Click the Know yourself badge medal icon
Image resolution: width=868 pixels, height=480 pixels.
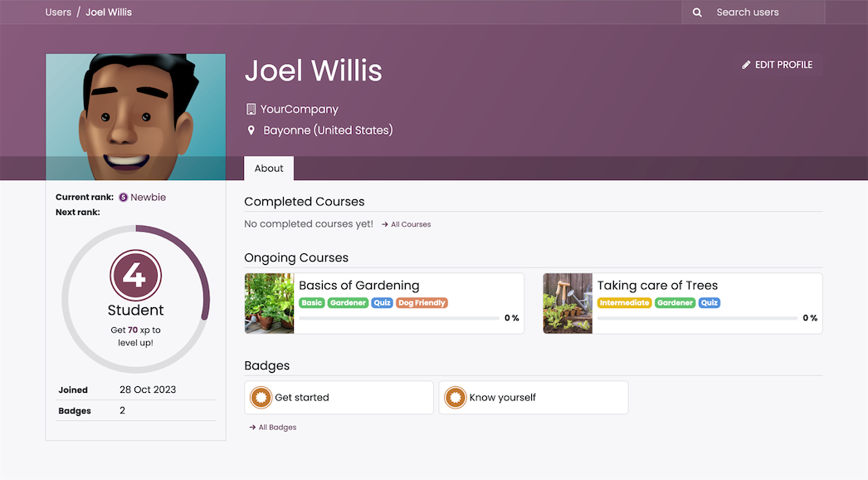pyautogui.click(x=455, y=397)
